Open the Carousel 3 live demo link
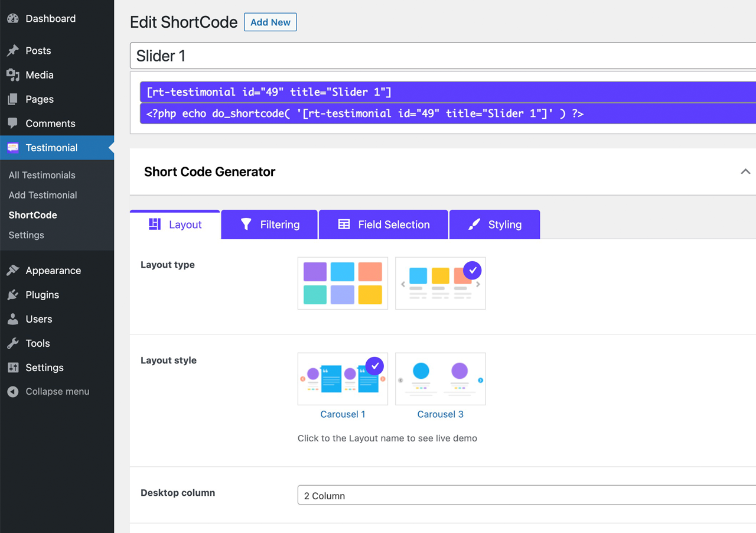Image resolution: width=756 pixels, height=533 pixels. (x=440, y=414)
